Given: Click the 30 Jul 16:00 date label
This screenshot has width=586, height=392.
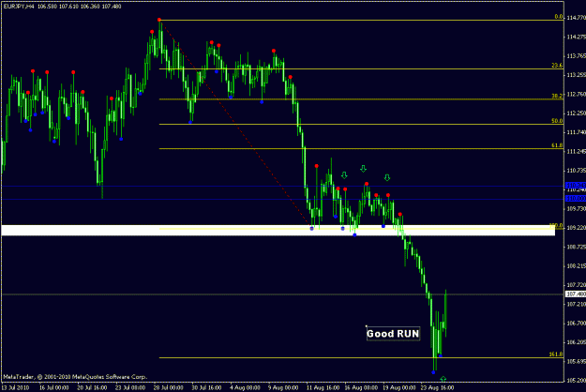Looking at the screenshot, I should point(206,388).
